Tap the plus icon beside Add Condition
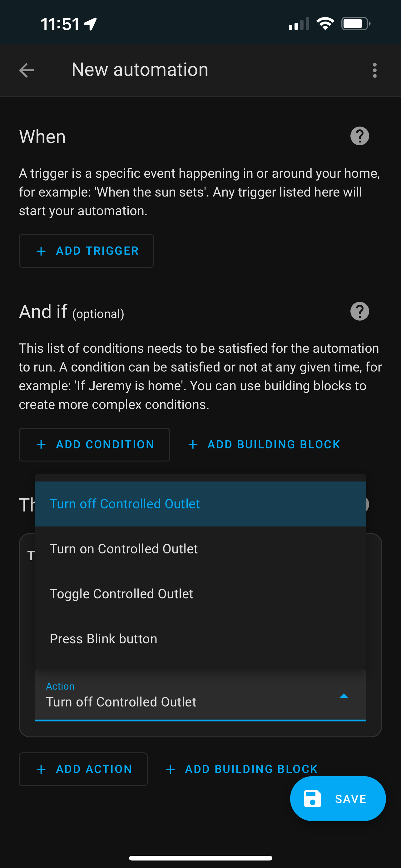This screenshot has width=401, height=868. (x=41, y=444)
